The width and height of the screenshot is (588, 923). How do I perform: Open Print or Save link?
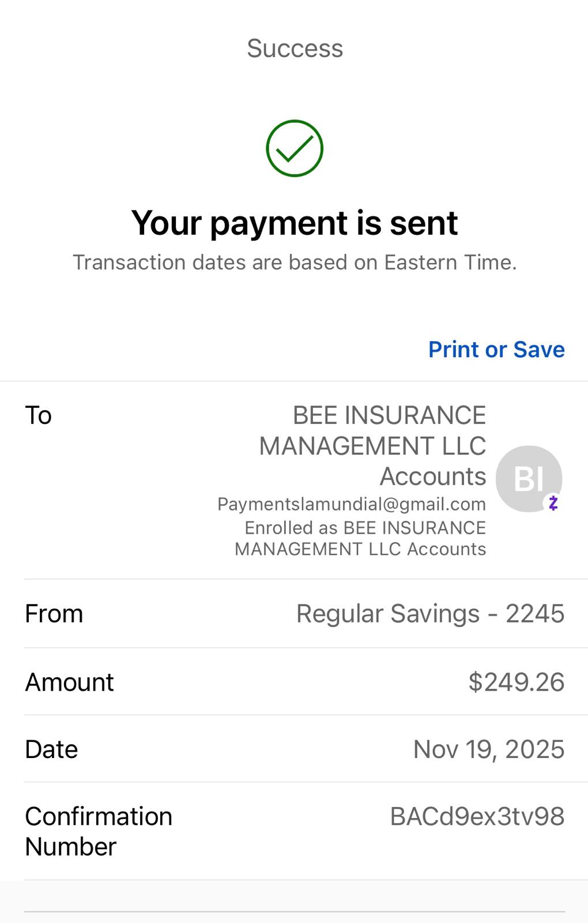(x=496, y=350)
